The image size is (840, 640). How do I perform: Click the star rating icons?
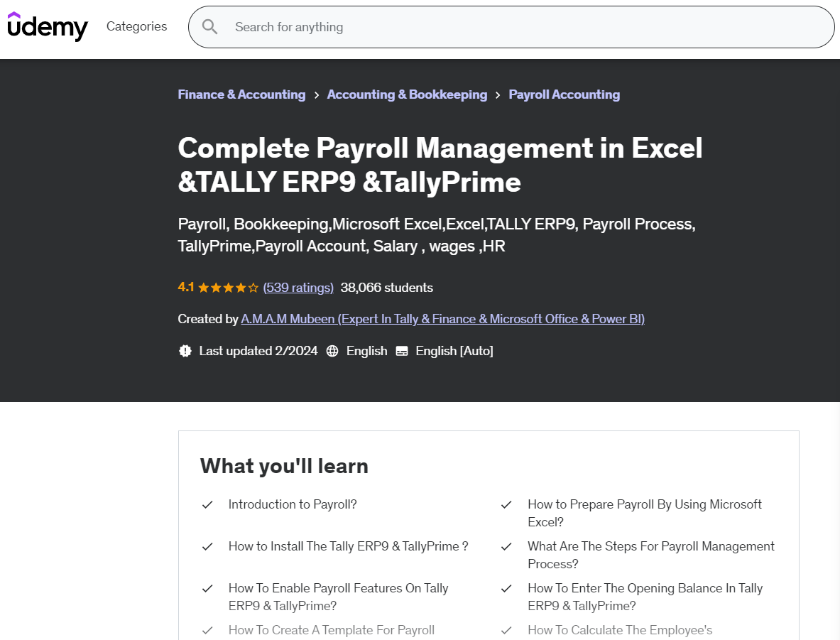[x=228, y=288]
